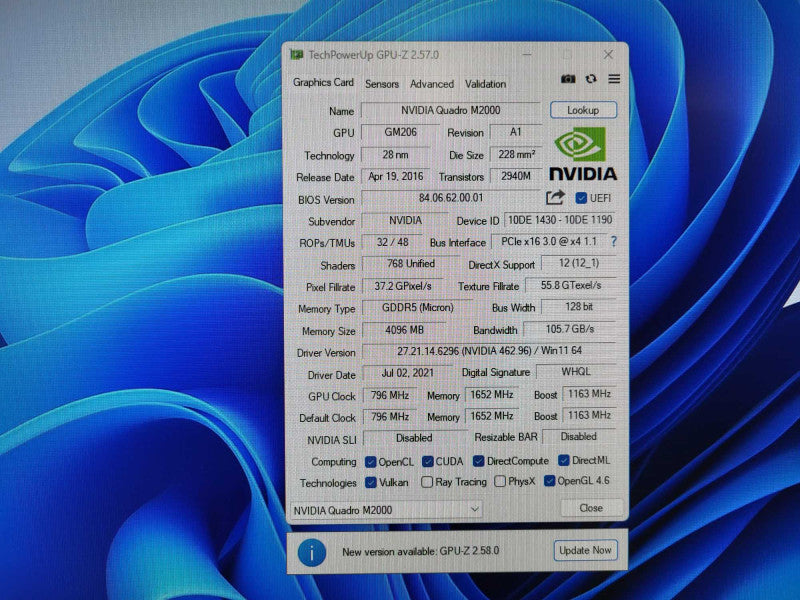Click the Memory Size value 4096 MB
The height and width of the screenshot is (600, 800).
(x=404, y=330)
